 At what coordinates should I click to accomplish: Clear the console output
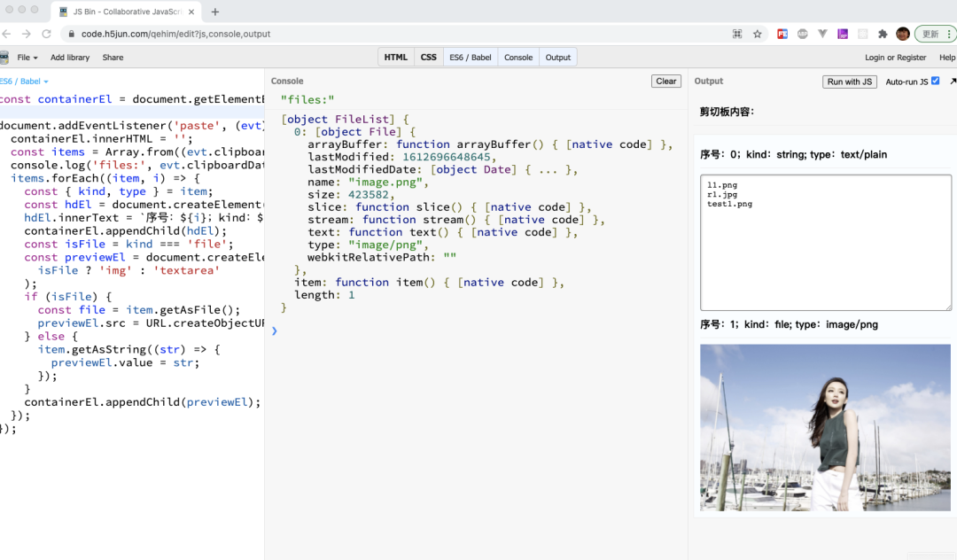click(665, 82)
